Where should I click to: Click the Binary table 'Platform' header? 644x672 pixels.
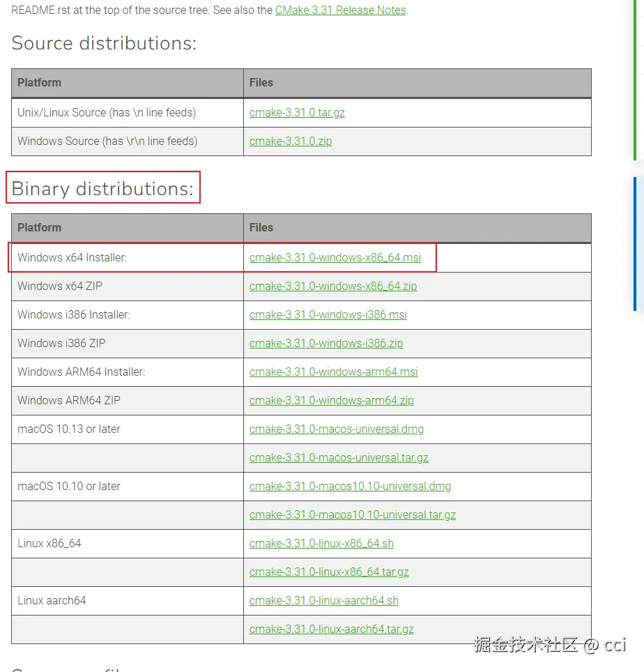128,227
